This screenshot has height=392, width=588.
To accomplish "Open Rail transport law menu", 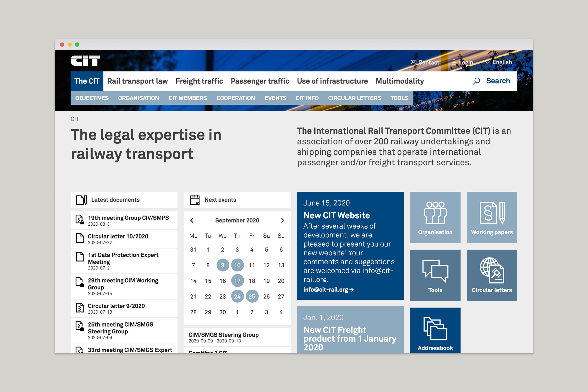I will 138,81.
